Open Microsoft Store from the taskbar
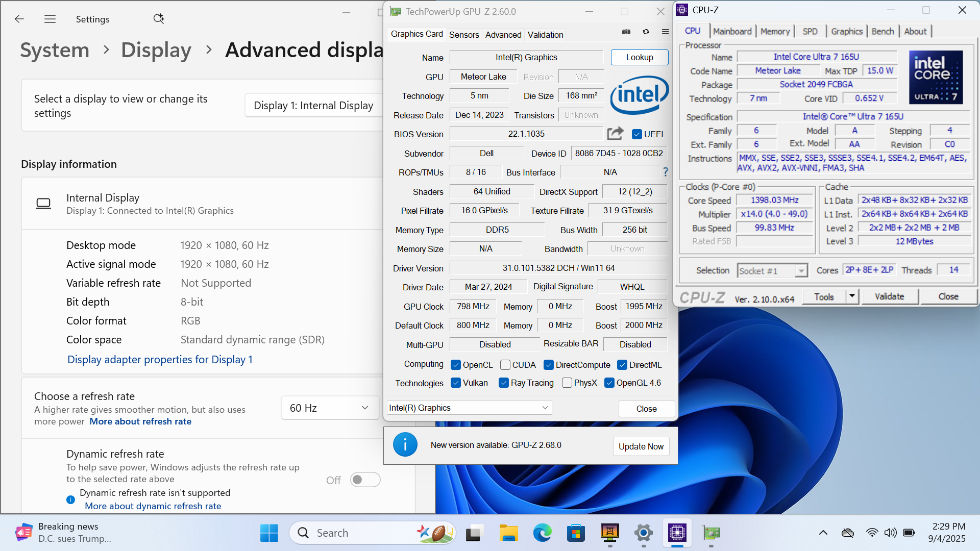 click(x=576, y=533)
